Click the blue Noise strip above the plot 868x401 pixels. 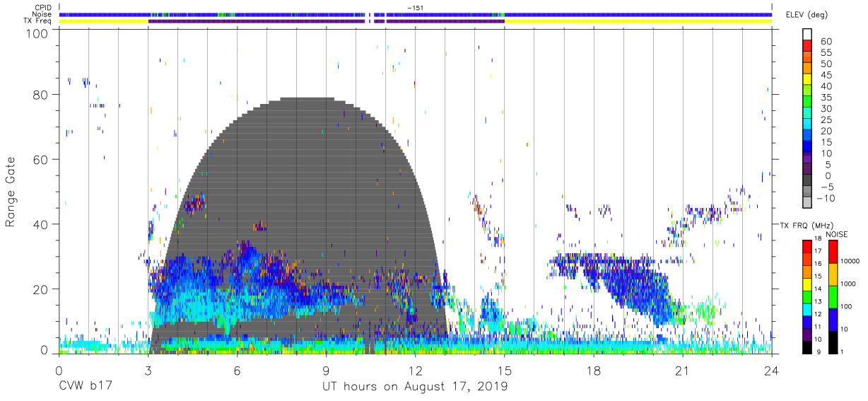[416, 14]
